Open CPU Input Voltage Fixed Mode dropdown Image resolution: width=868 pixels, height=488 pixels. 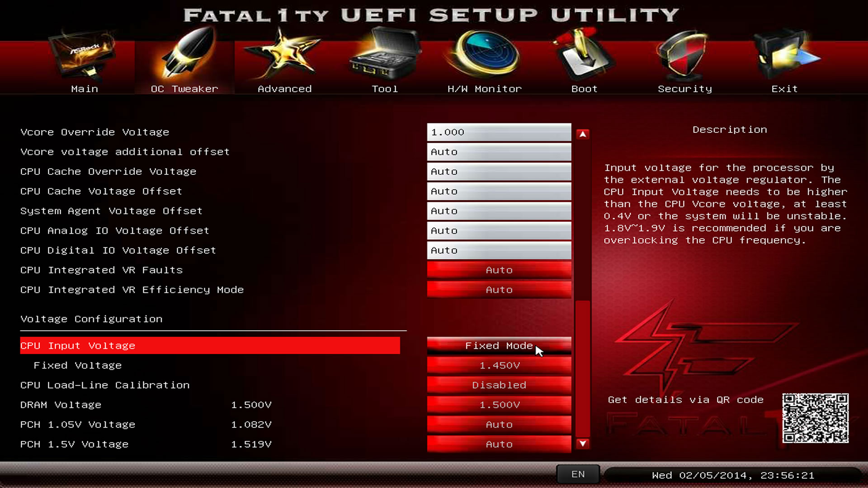(499, 346)
